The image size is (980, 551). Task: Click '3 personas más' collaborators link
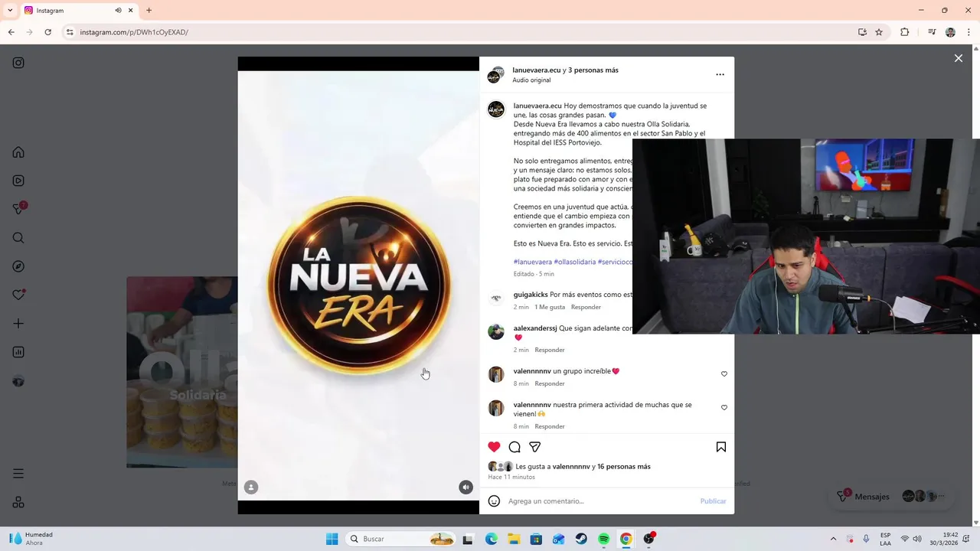pyautogui.click(x=593, y=70)
